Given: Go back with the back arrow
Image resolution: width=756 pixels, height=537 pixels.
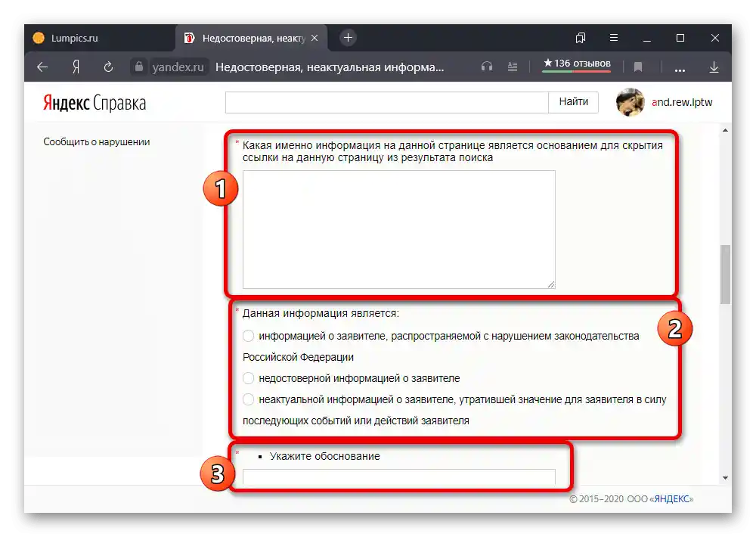Looking at the screenshot, I should [x=42, y=67].
